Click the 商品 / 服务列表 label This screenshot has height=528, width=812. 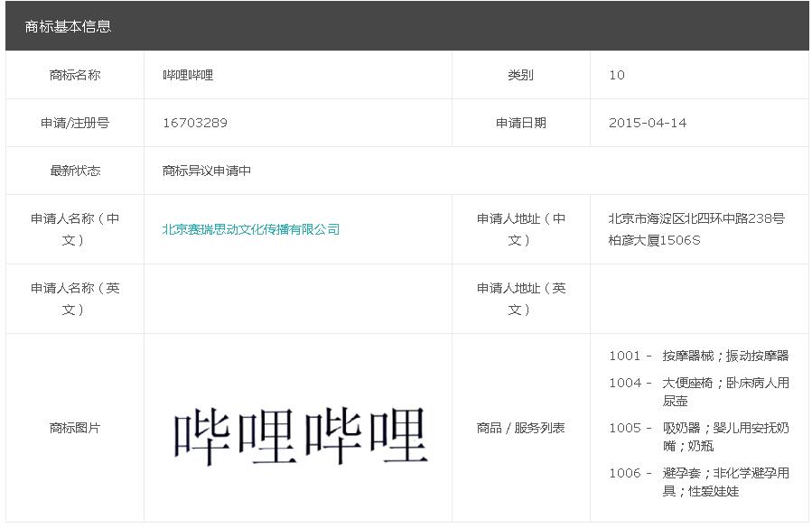click(521, 428)
